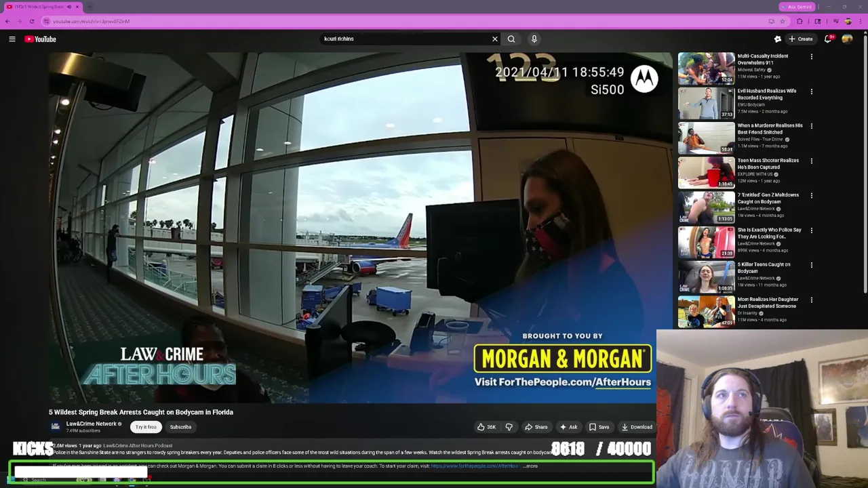Viewport: 868px width, 488px height.
Task: Click the Try it free button
Action: 146,427
